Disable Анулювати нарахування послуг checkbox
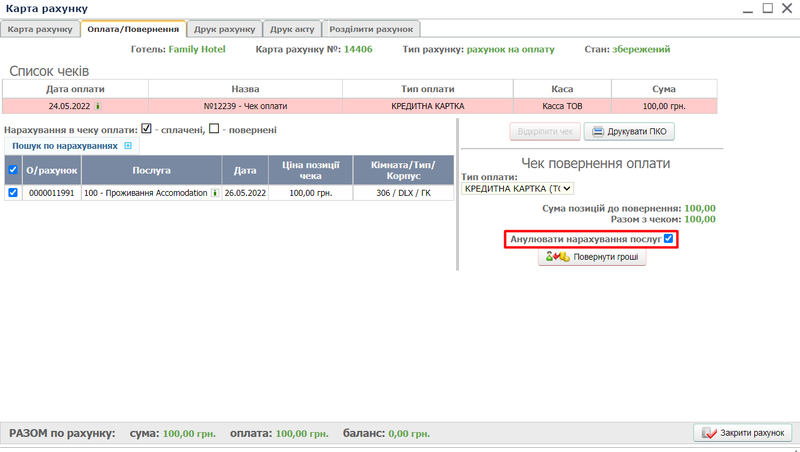Image resolution: width=800 pixels, height=452 pixels. point(669,239)
